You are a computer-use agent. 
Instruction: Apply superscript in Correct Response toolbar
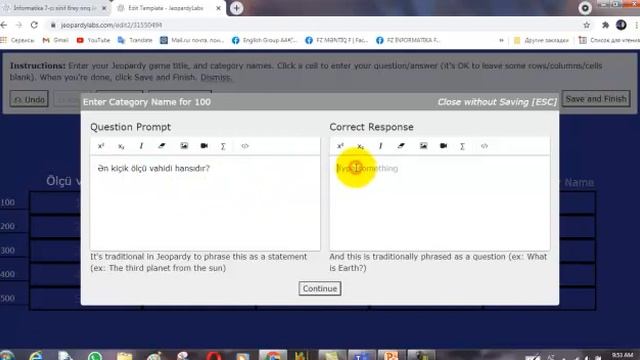340,146
